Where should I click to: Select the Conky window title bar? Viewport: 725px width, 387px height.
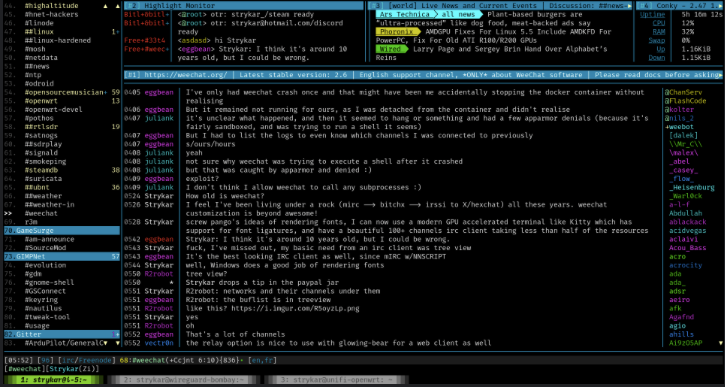(x=680, y=6)
